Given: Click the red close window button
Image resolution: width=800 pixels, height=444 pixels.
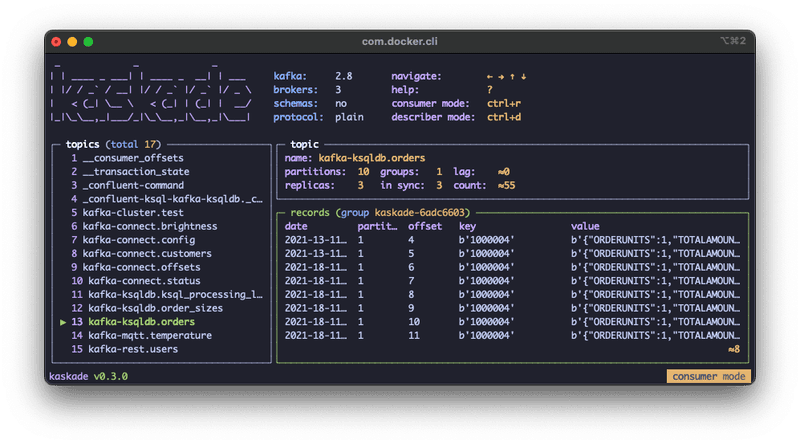Looking at the screenshot, I should click(x=56, y=42).
